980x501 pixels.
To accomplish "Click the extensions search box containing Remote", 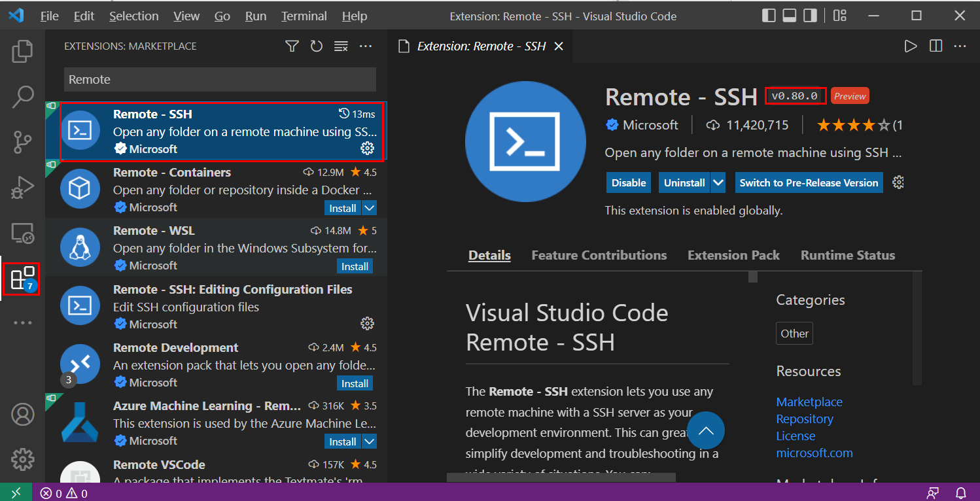I will pos(220,80).
